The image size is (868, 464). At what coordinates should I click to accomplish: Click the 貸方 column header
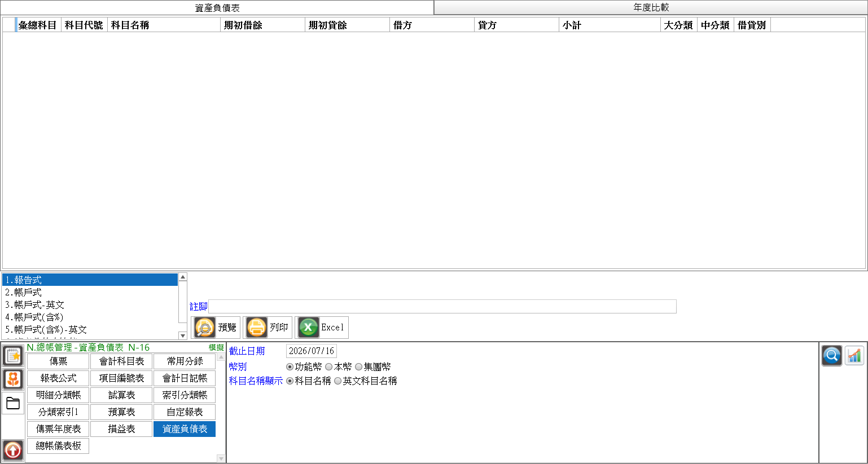click(516, 25)
